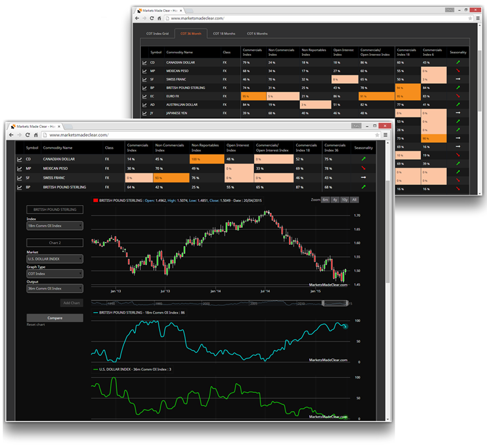Click the chart icon for the Euro FX row
The width and height of the screenshot is (487, 448).
(145, 95)
